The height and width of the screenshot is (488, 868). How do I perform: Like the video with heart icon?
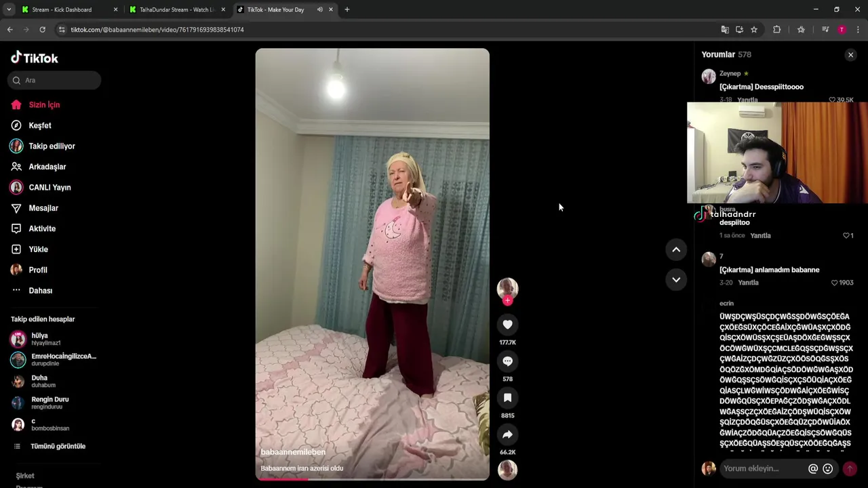click(507, 325)
